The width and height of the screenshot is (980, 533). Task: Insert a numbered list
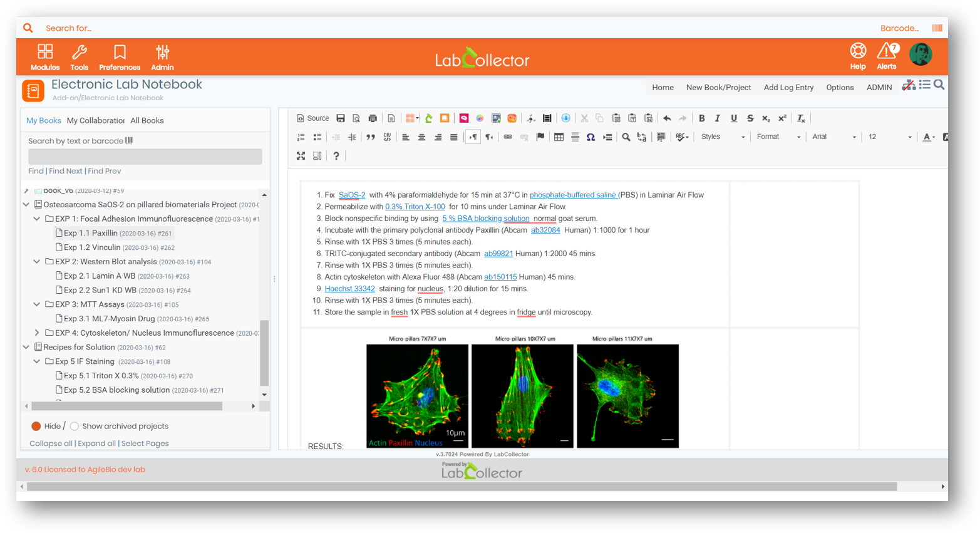(301, 137)
